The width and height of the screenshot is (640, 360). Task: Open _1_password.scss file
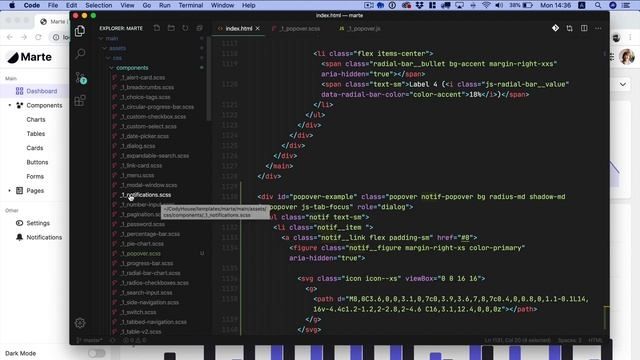pos(142,224)
